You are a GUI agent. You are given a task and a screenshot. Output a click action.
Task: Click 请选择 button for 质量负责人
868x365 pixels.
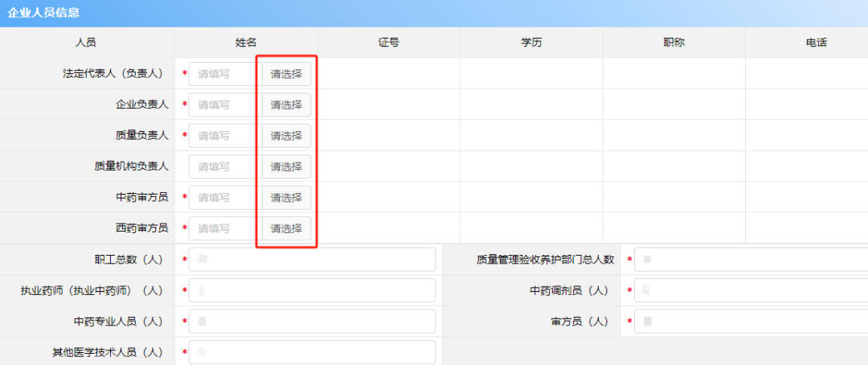(x=286, y=136)
